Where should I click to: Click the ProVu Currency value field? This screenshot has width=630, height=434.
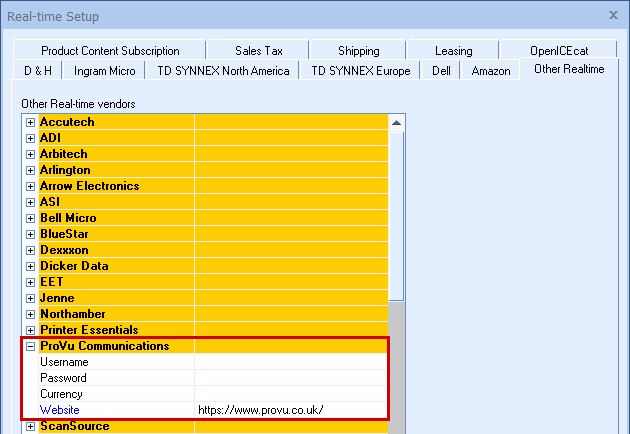pyautogui.click(x=290, y=394)
